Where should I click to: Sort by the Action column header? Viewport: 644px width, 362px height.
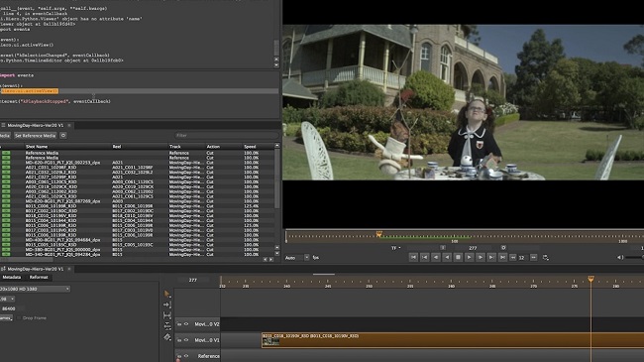coord(213,147)
